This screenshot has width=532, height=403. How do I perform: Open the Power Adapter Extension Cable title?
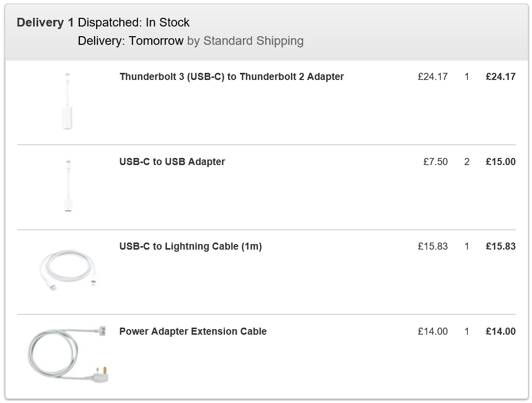point(193,332)
